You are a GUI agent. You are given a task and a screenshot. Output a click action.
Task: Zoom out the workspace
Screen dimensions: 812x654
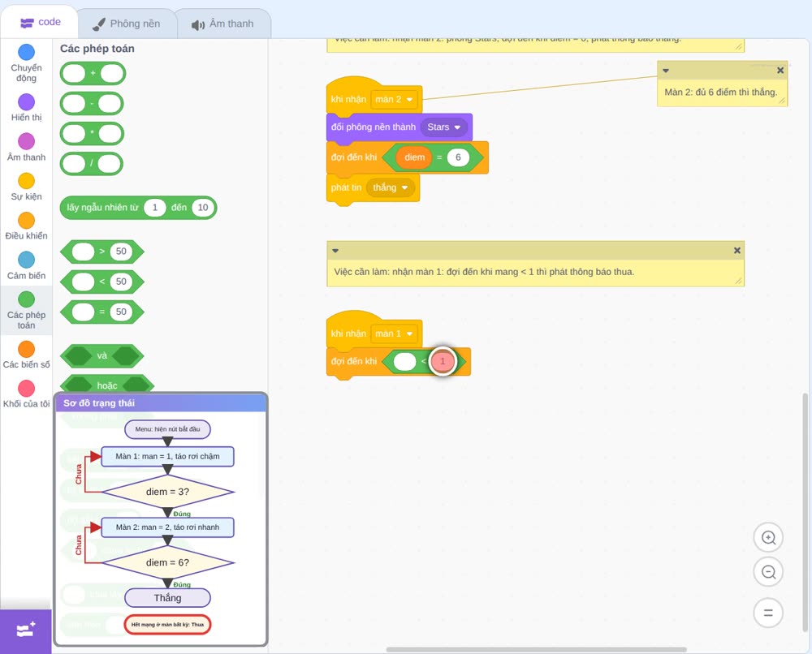point(768,572)
